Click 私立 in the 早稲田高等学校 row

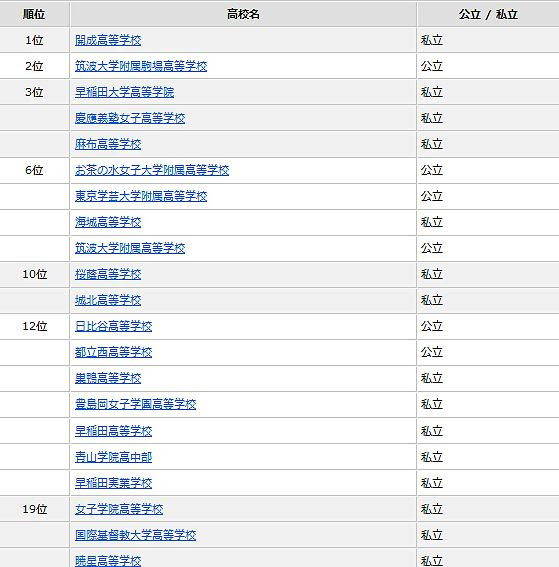tap(432, 431)
